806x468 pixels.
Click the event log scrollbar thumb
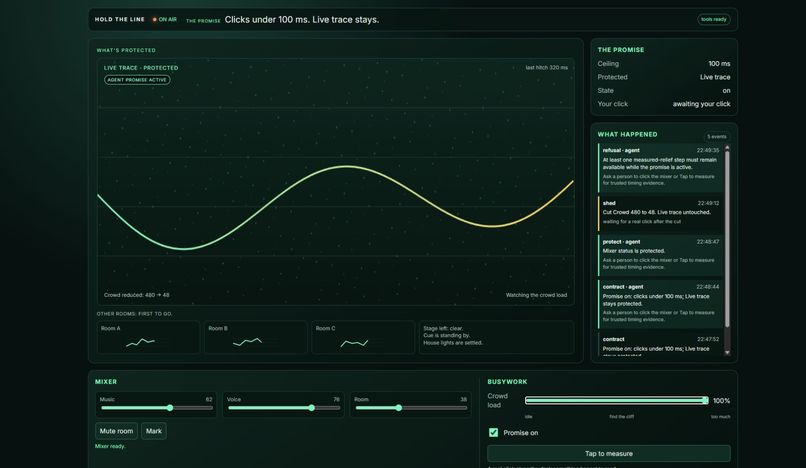[727, 239]
